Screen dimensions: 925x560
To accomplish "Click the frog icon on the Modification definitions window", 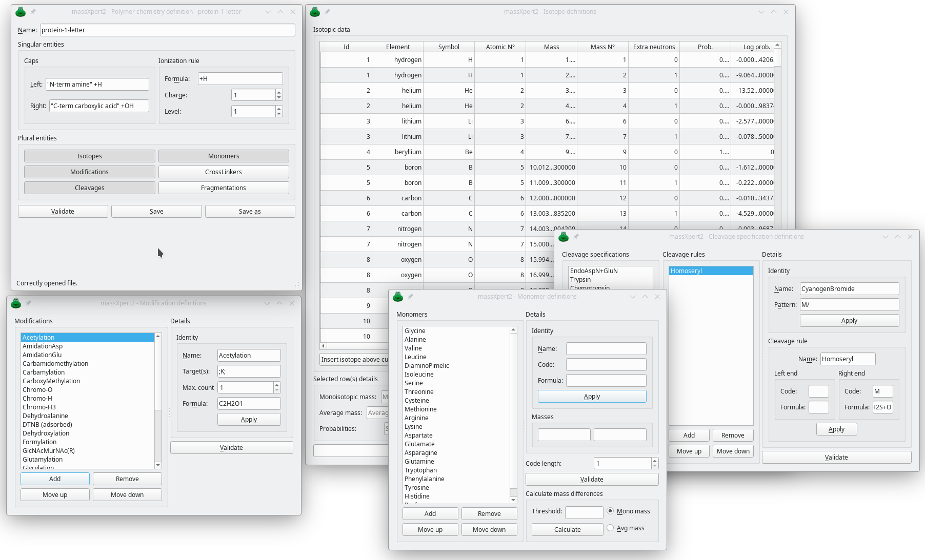I will point(16,303).
